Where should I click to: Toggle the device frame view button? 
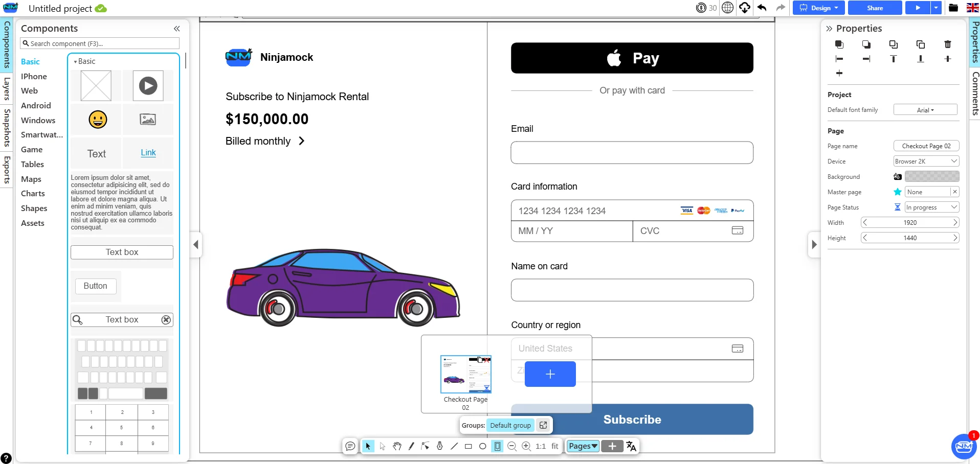tap(497, 446)
